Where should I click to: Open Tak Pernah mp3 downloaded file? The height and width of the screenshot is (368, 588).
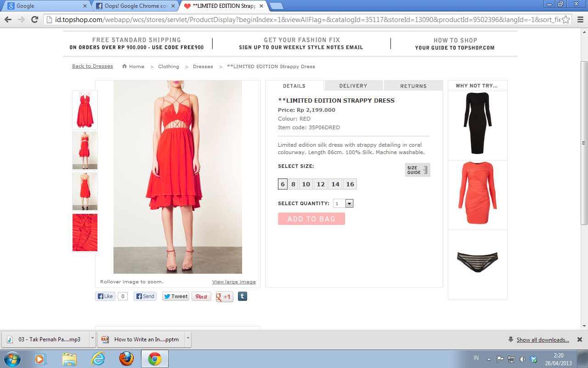click(45, 339)
